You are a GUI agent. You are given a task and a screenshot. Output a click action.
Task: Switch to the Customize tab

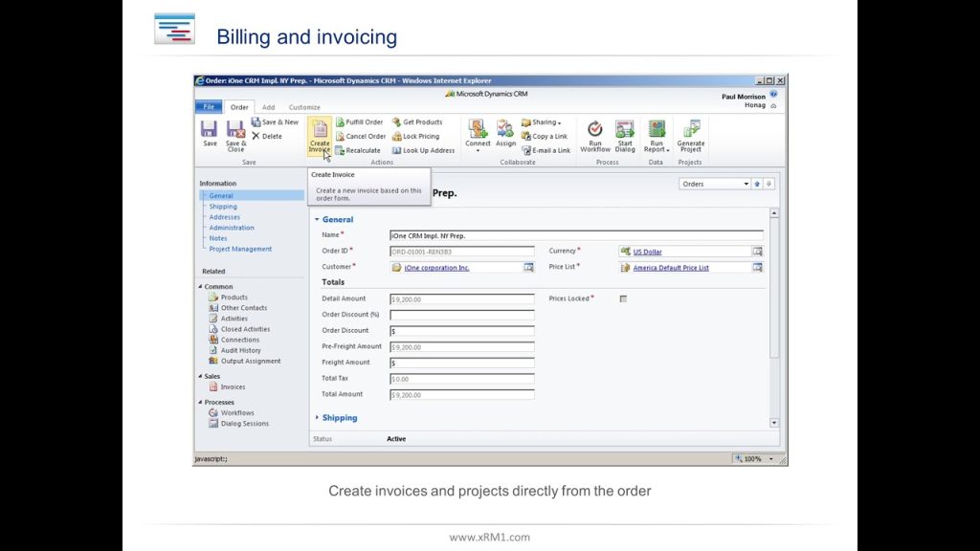click(x=304, y=107)
